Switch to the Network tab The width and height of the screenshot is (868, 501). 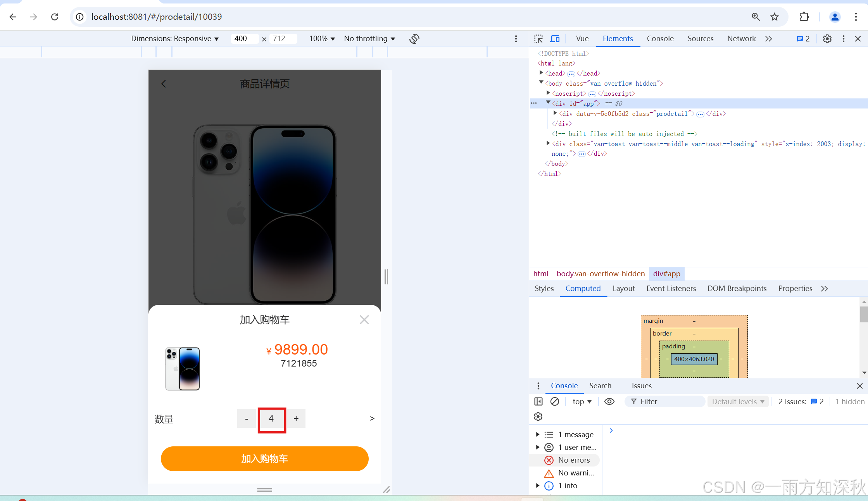pyautogui.click(x=741, y=39)
